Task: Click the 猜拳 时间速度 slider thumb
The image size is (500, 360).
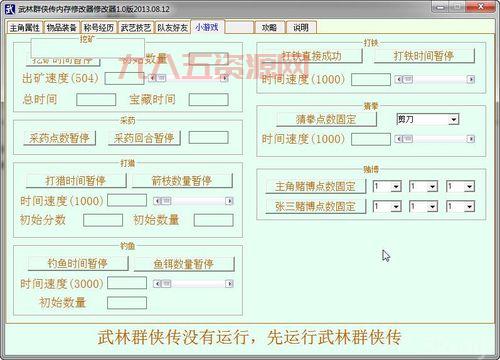Action: pos(407,139)
